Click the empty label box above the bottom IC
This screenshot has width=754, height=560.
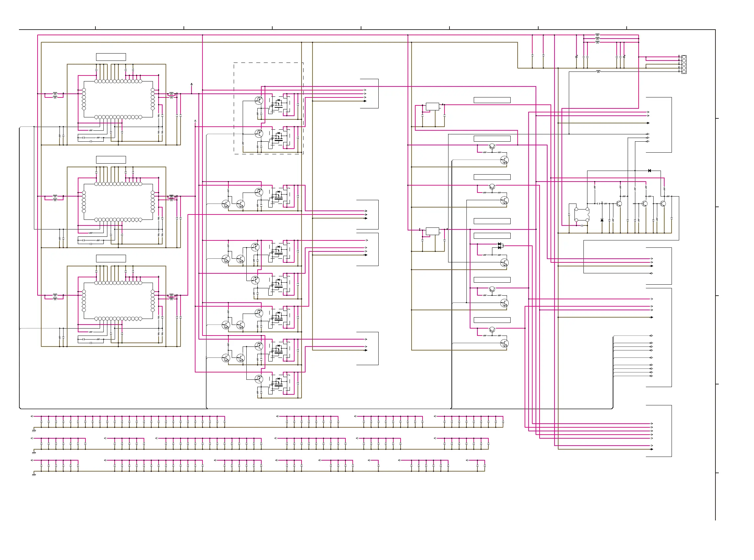[x=111, y=258]
